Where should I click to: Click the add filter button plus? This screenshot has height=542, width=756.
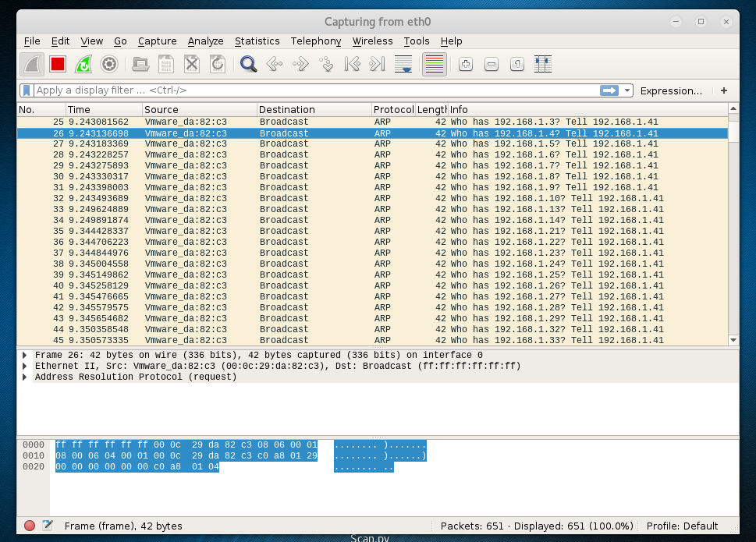(724, 90)
